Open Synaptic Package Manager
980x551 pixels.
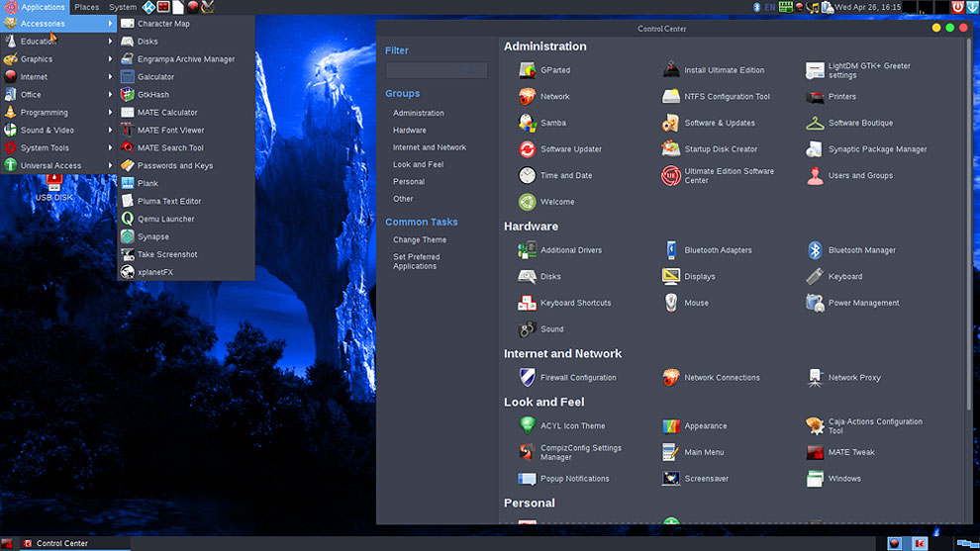tap(867, 148)
